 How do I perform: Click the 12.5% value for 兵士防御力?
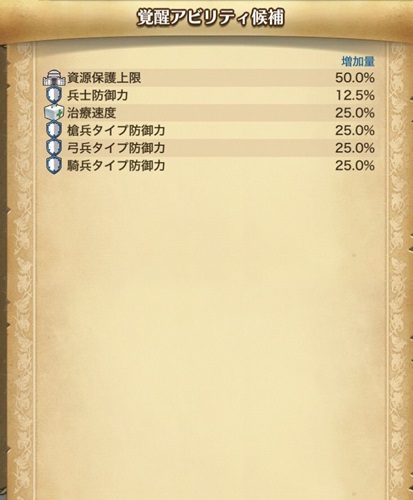point(355,96)
